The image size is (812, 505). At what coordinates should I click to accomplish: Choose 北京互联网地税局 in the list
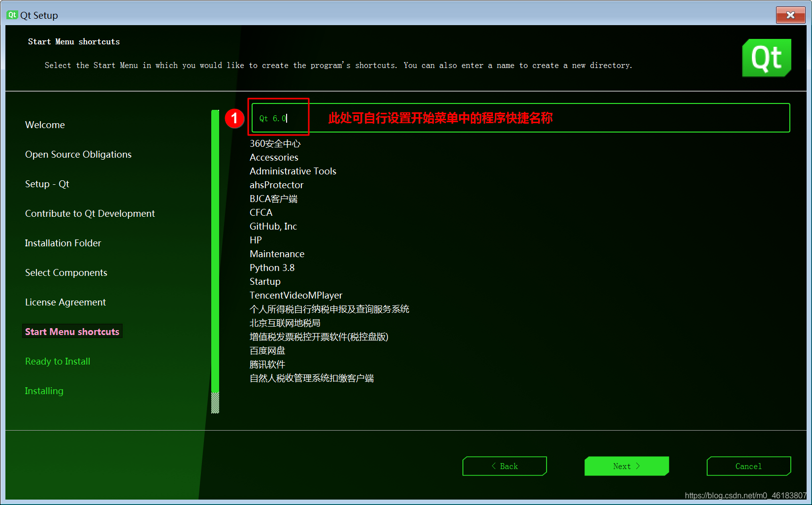coord(285,323)
